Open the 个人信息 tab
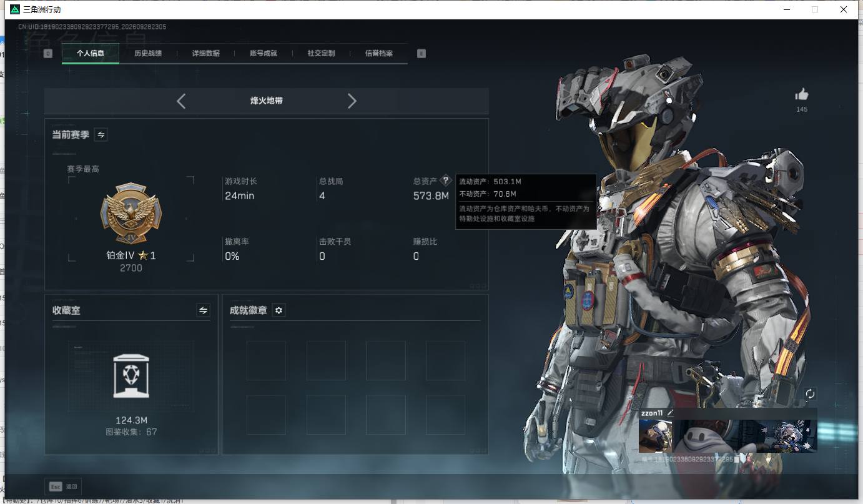 (91, 53)
